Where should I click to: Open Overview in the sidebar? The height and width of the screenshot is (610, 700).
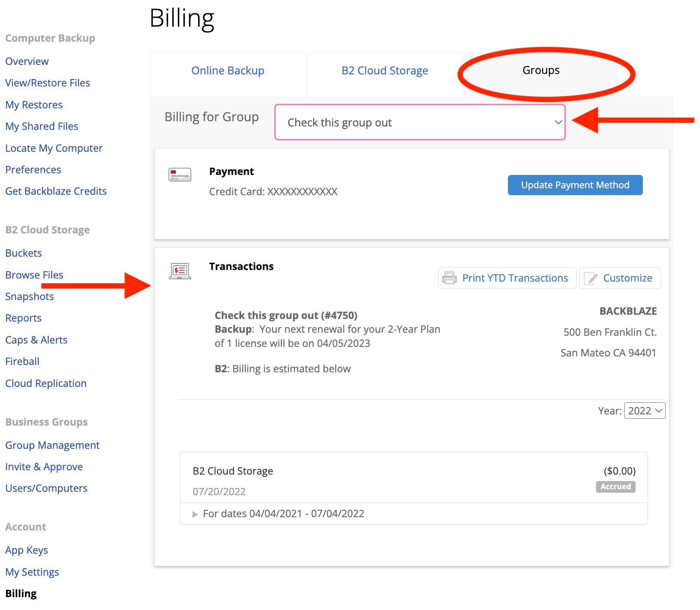(27, 61)
